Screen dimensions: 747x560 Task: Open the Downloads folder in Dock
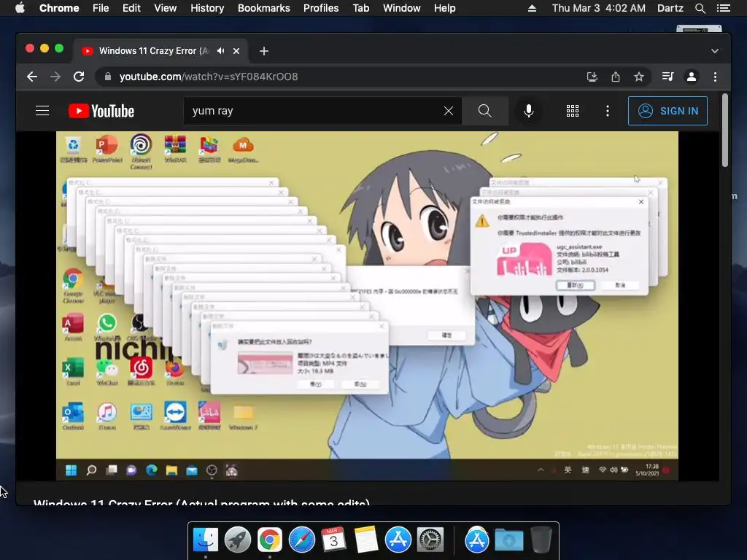508,540
